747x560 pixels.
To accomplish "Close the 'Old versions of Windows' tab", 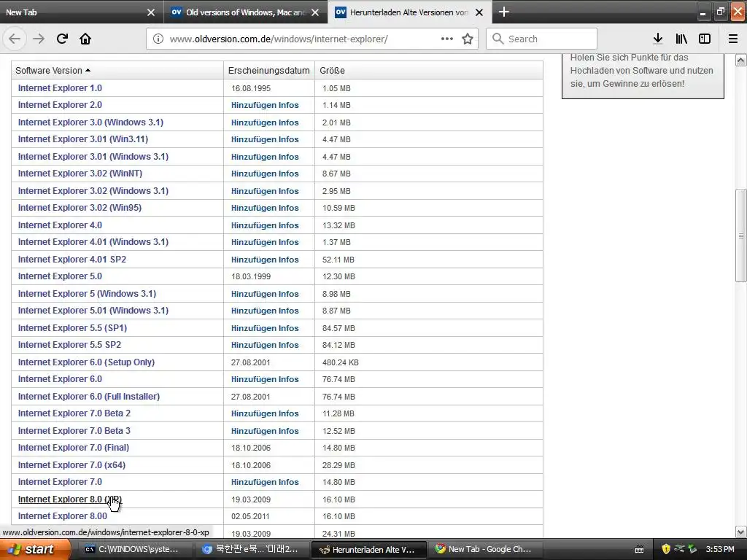I will (x=315, y=12).
